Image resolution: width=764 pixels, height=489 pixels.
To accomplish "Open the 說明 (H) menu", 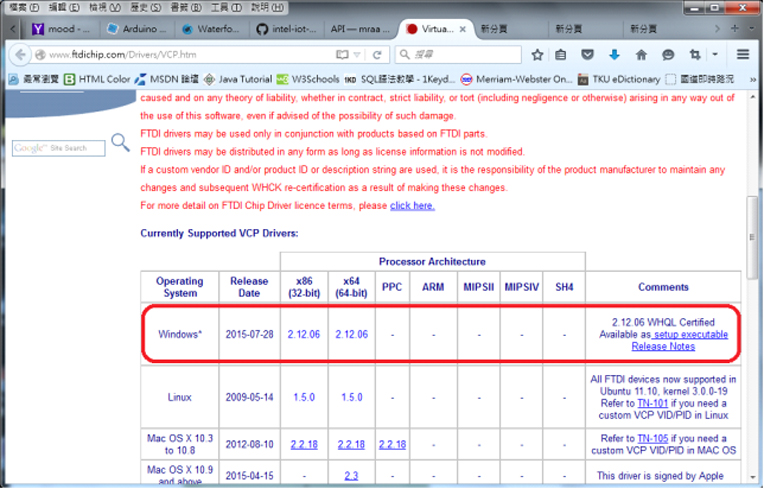I will [267, 7].
